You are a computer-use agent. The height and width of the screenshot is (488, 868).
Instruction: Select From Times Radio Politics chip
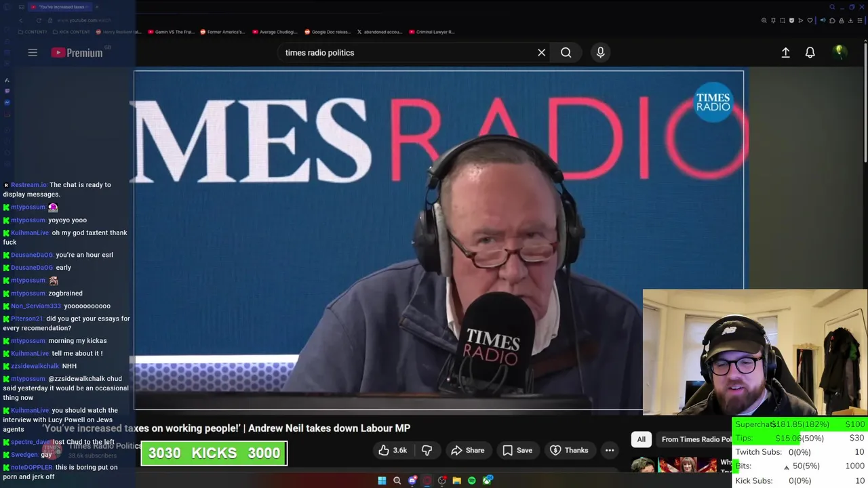[x=694, y=439]
